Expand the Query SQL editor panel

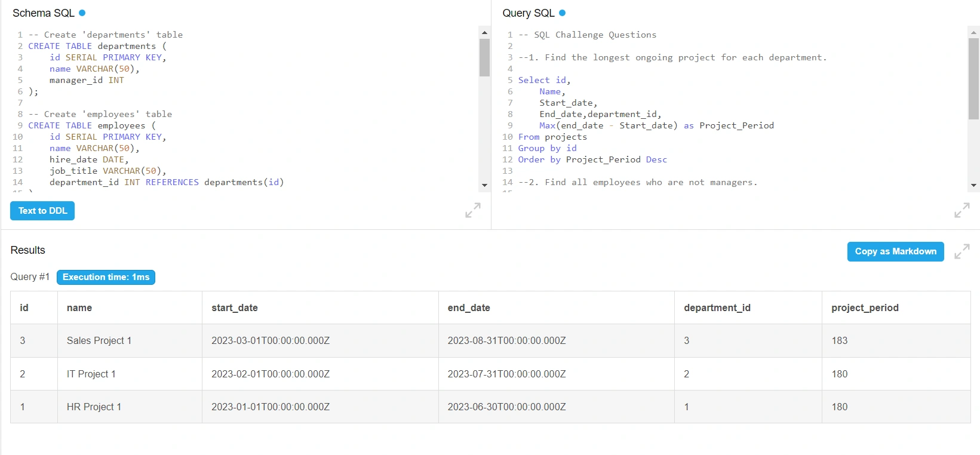click(x=961, y=210)
